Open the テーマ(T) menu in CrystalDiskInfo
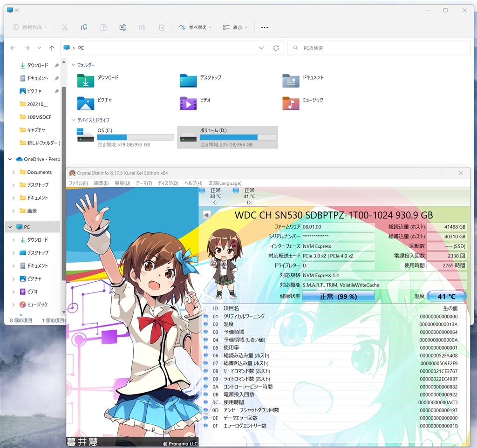This screenshot has width=477, height=448. click(144, 183)
